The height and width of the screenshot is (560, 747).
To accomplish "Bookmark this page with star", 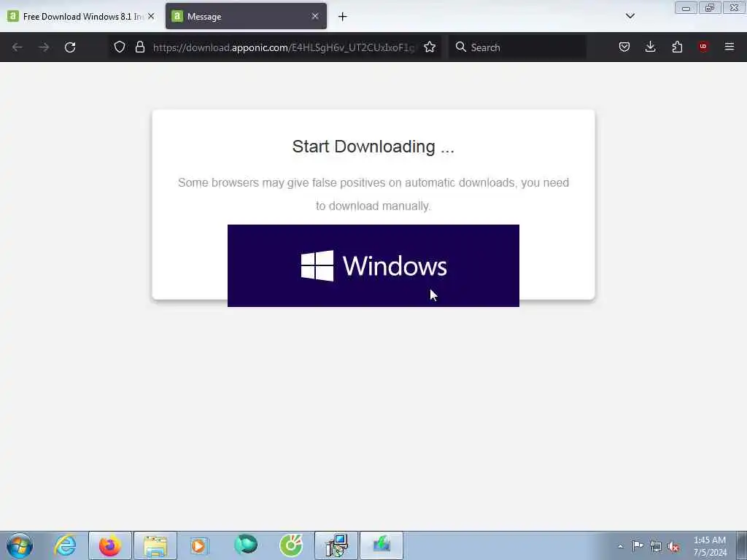I will 430,47.
